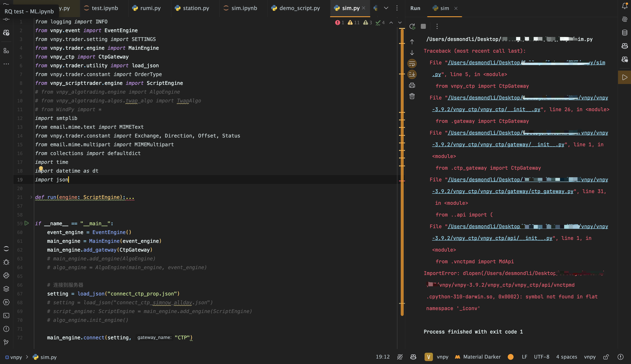Open Python Console tool window

(6, 275)
